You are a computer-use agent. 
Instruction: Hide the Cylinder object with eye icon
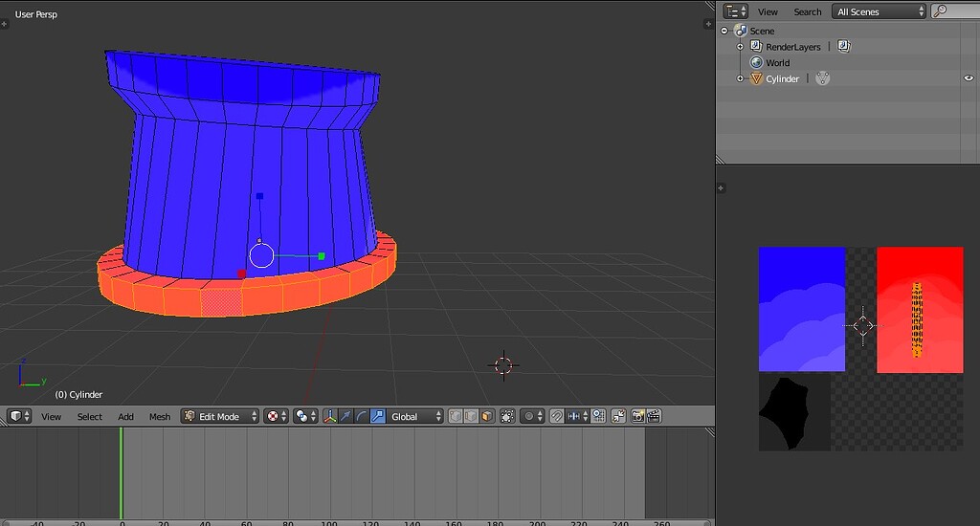tap(968, 78)
